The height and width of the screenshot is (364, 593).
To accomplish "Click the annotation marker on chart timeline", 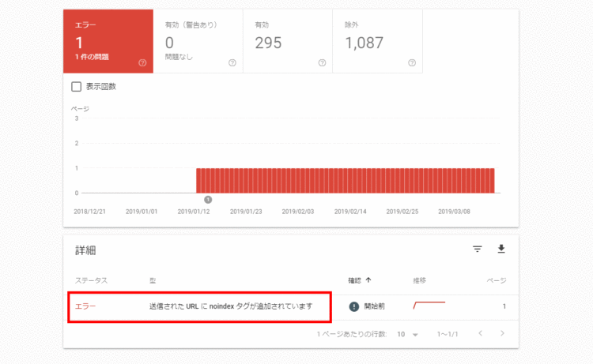I will click(208, 200).
